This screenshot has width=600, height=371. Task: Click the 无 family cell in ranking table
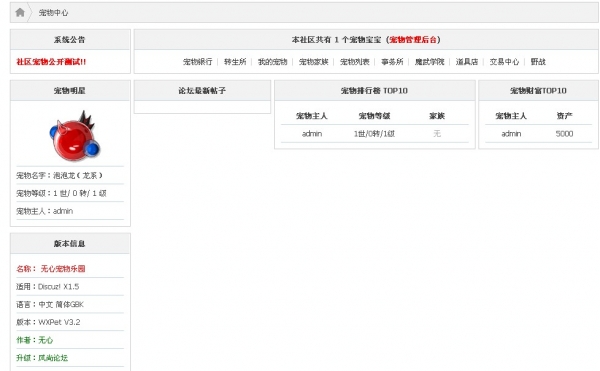(x=437, y=133)
